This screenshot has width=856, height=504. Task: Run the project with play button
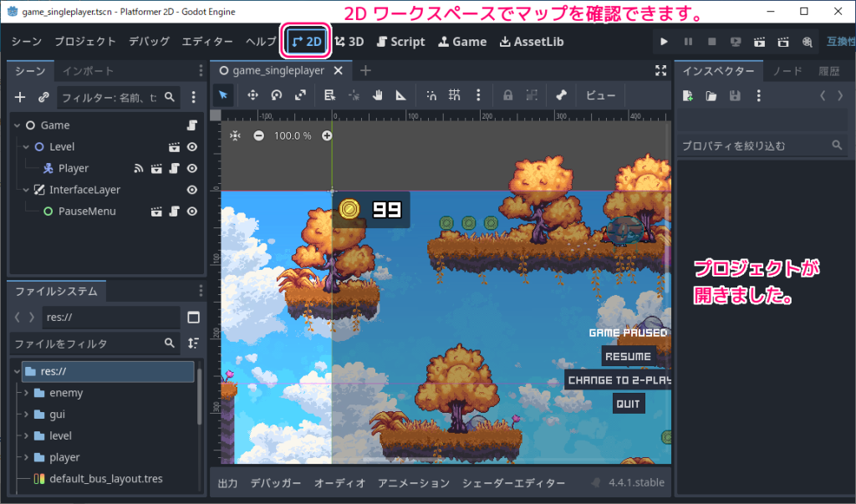(x=664, y=42)
